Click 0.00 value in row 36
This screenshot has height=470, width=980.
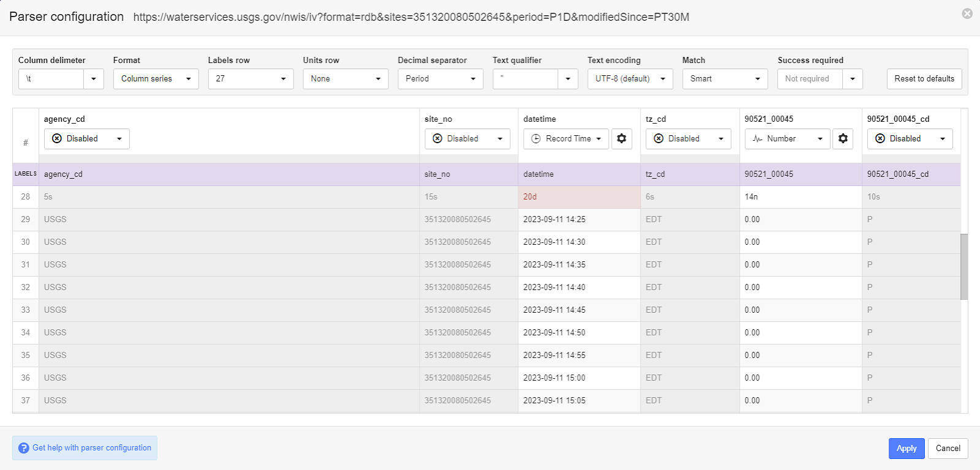(801, 378)
